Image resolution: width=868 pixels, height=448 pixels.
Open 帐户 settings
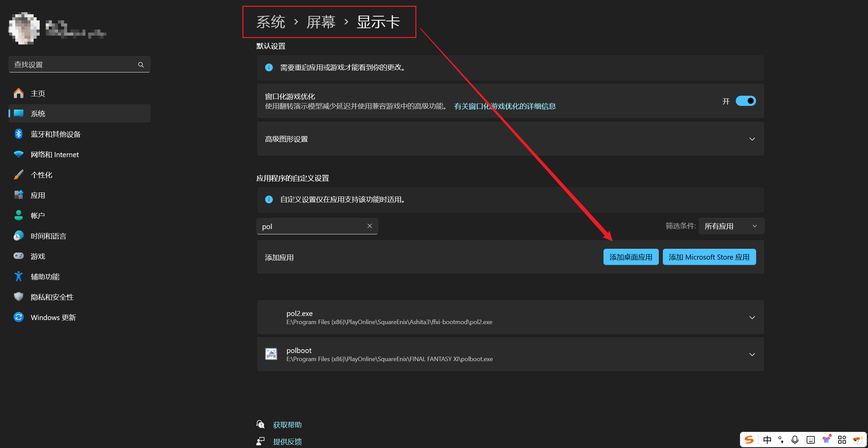point(38,215)
